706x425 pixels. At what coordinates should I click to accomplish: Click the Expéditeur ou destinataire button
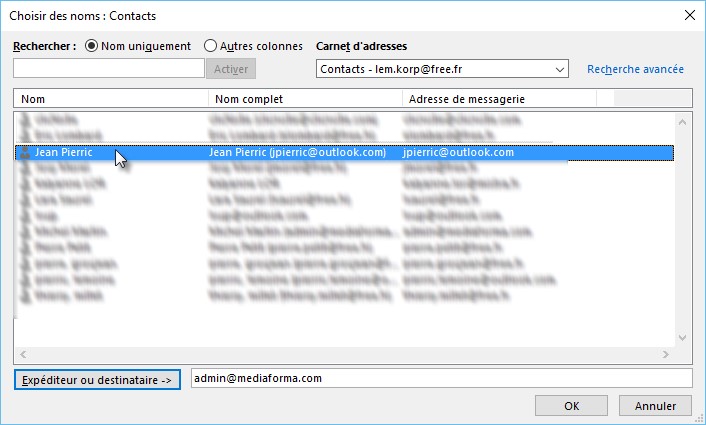[97, 380]
